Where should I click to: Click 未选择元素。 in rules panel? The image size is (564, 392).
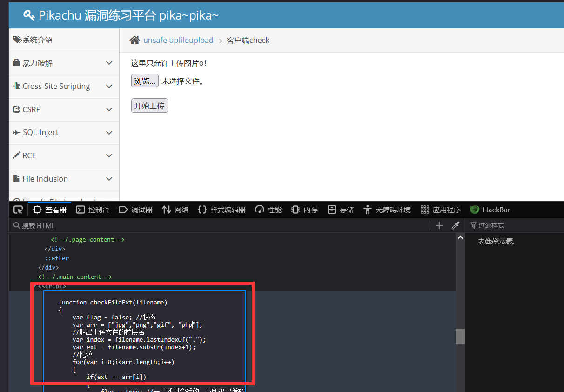[497, 241]
